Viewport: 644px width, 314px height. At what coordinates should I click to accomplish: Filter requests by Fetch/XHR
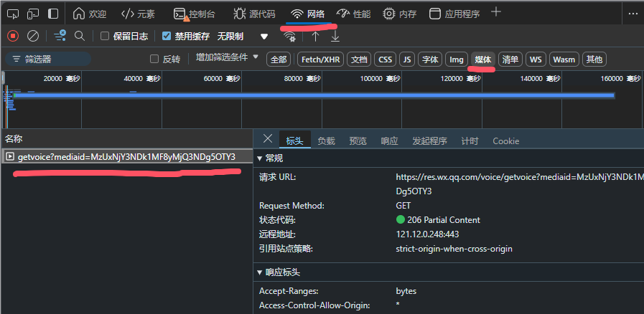tap(320, 60)
